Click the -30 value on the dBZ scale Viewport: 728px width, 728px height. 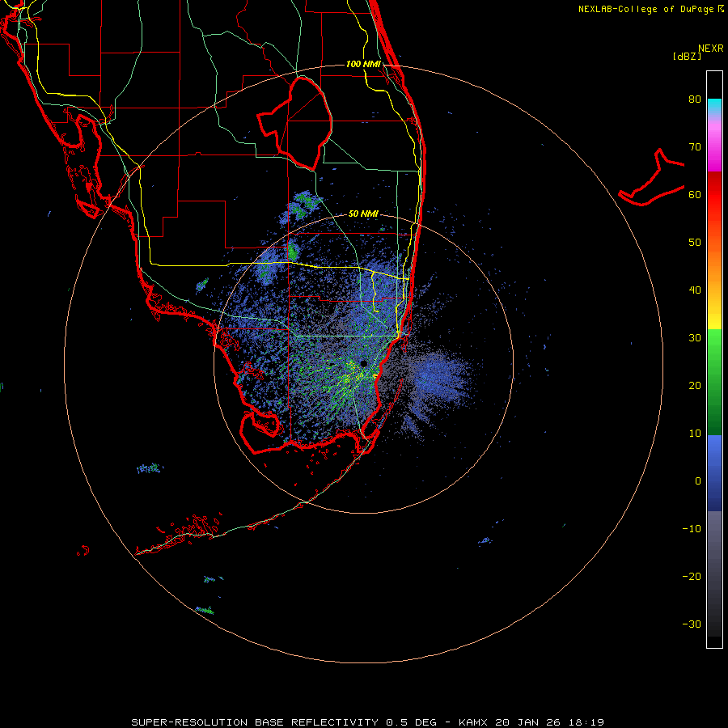pos(692,624)
